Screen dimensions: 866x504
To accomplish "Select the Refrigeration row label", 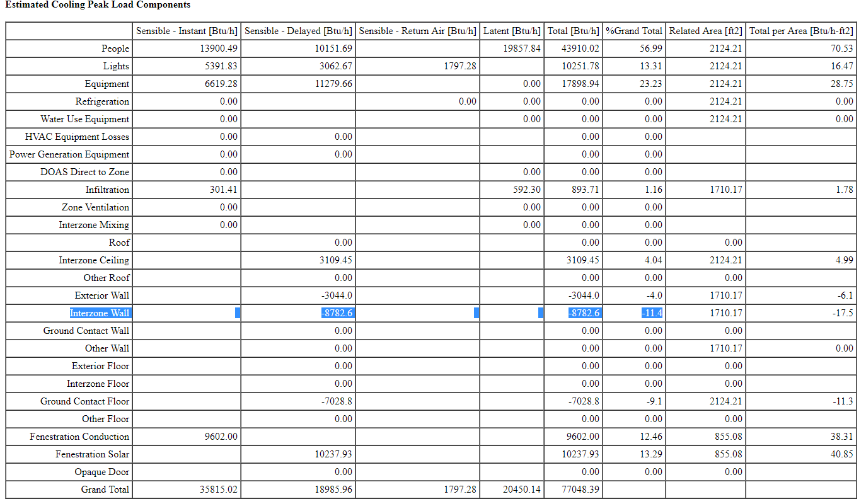I will 102,101.
